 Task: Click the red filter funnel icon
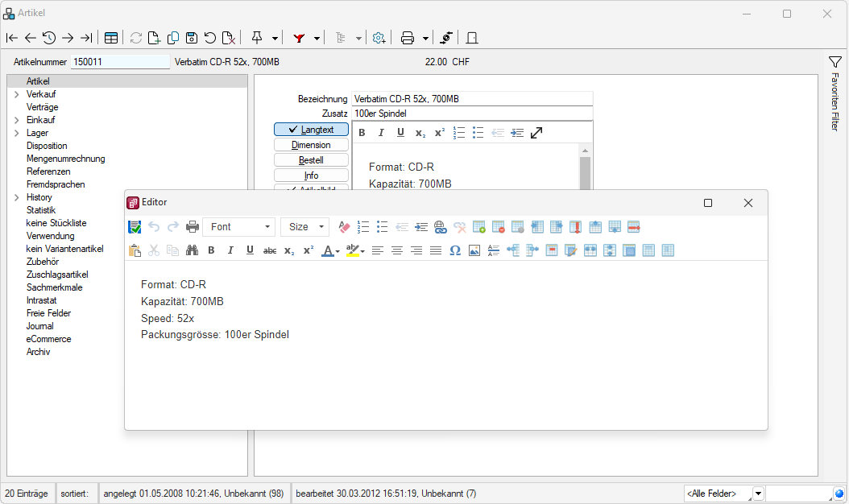[x=299, y=38]
